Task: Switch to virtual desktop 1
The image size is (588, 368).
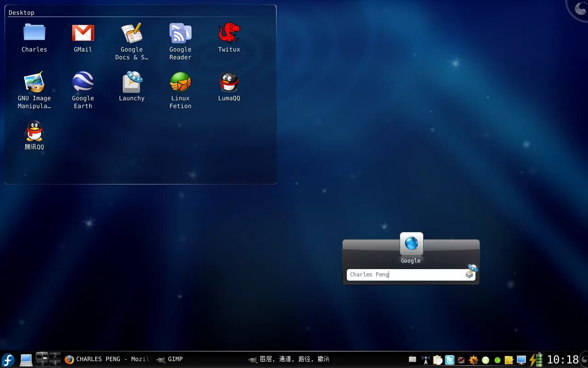Action: (x=42, y=356)
